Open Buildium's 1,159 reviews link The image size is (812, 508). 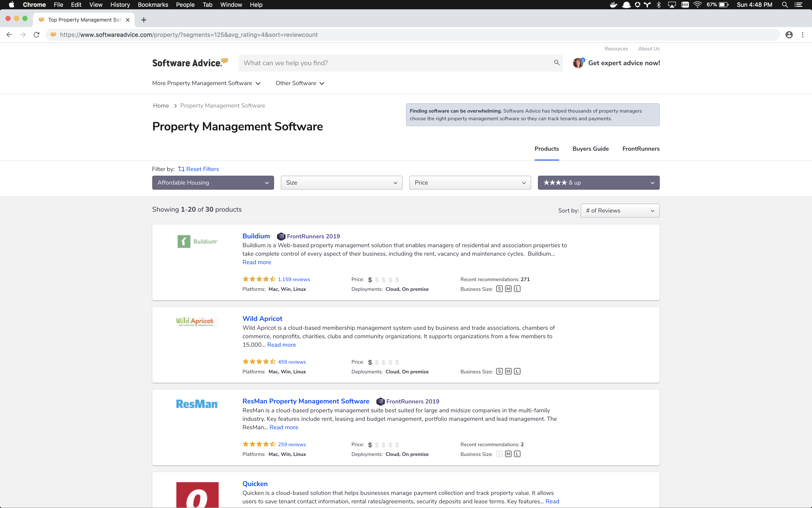tap(294, 279)
